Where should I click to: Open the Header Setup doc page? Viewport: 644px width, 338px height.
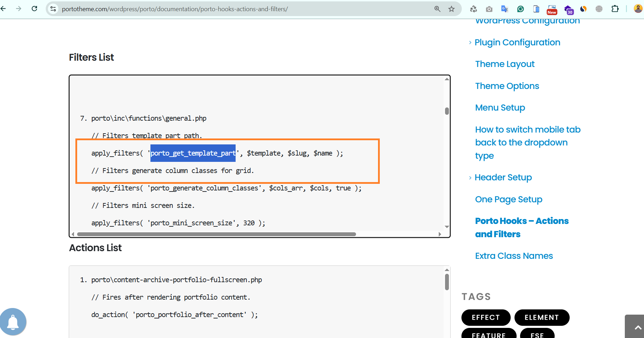pos(503,178)
